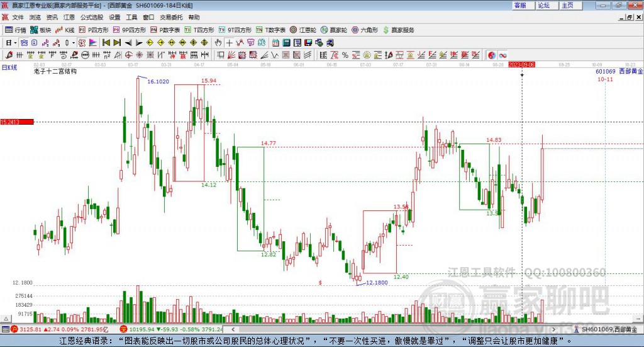The height and width of the screenshot is (347, 644).
Task: Click the save floppy-disk icon
Action: click(308, 43)
